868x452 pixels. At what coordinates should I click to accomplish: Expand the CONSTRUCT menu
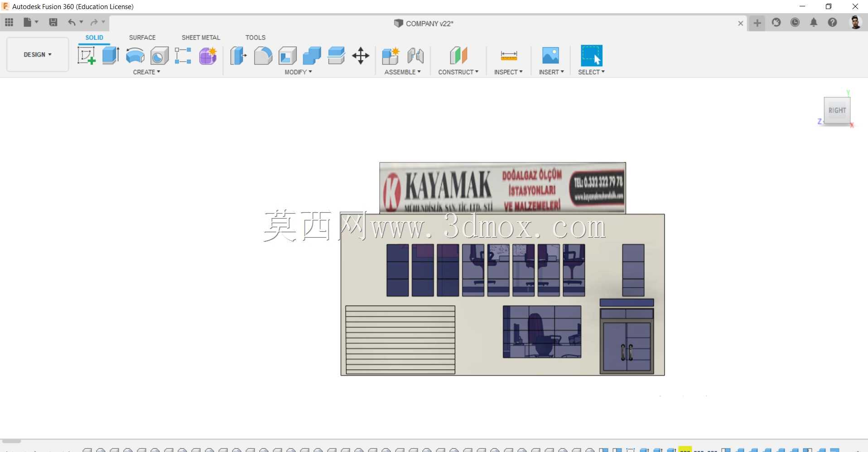tap(458, 72)
